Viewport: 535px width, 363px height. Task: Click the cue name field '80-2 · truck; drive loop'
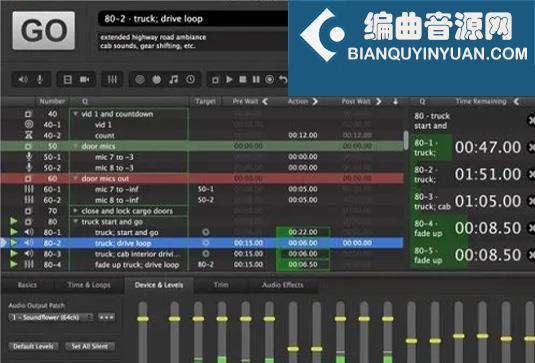click(193, 19)
